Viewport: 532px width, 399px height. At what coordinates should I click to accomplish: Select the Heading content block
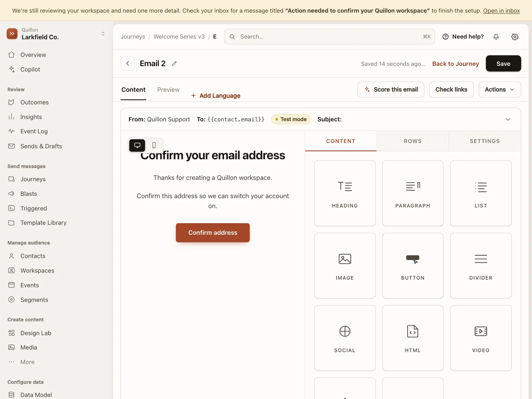point(345,194)
